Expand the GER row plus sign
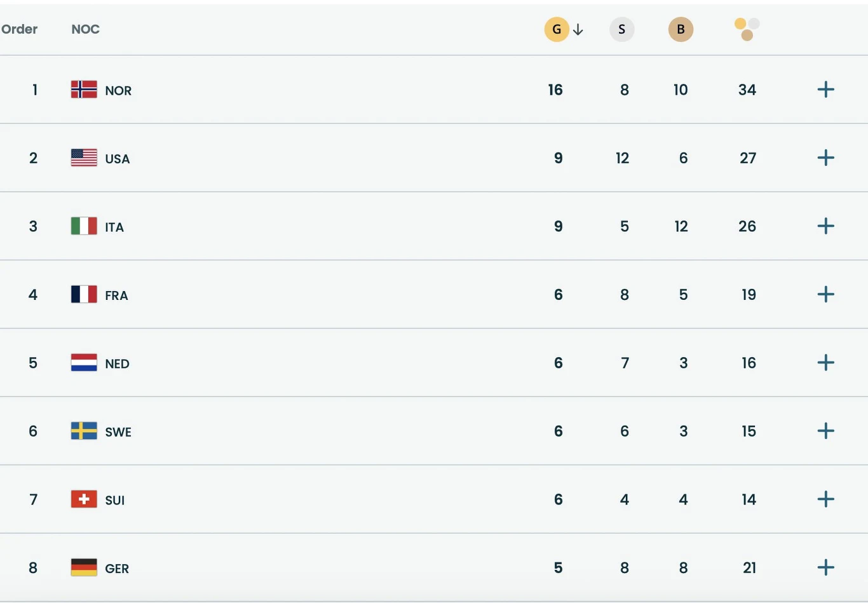Viewport: 868px width, 603px height. pyautogui.click(x=825, y=567)
